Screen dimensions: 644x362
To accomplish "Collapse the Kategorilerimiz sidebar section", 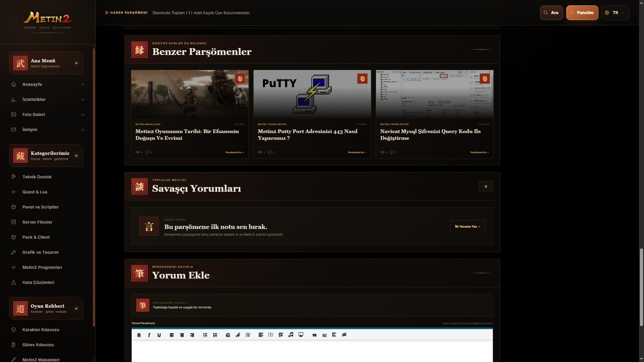I will (x=46, y=156).
